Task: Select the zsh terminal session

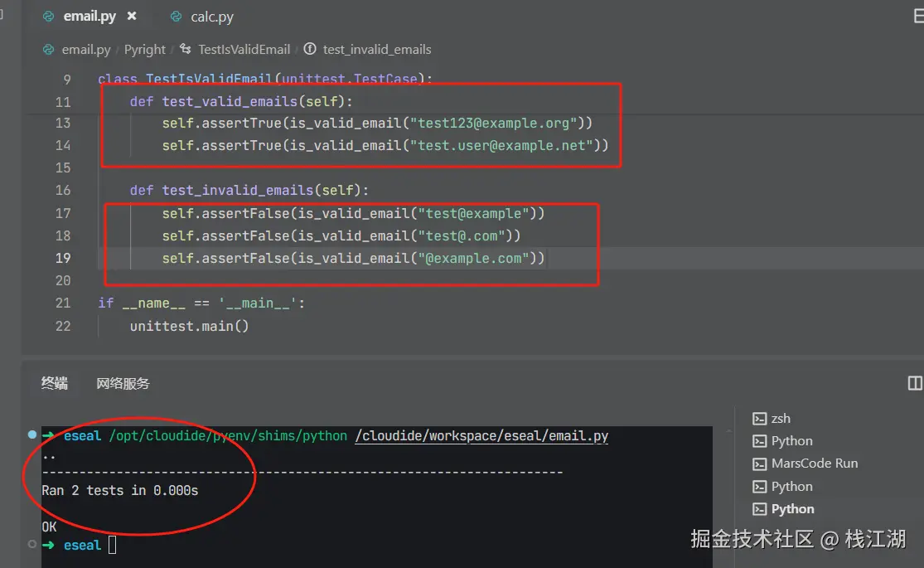Action: (780, 419)
